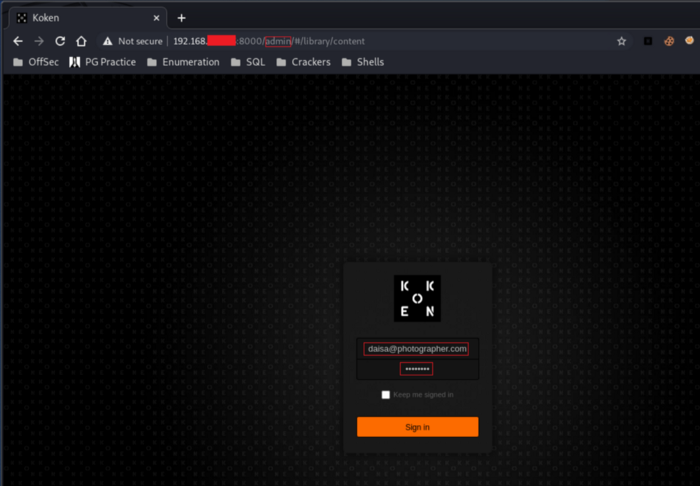Expand the Enumeration bookmarks folder
Screen dimensions: 700x486
[x=183, y=62]
